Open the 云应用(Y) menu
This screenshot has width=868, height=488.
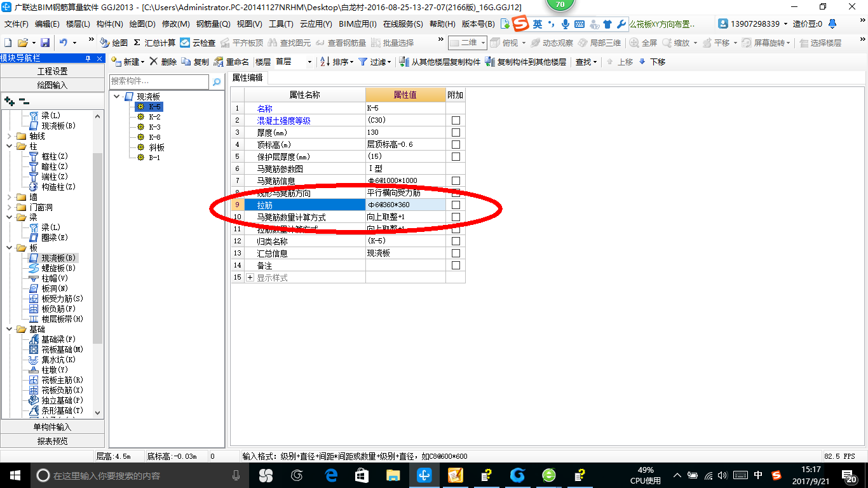coord(316,24)
